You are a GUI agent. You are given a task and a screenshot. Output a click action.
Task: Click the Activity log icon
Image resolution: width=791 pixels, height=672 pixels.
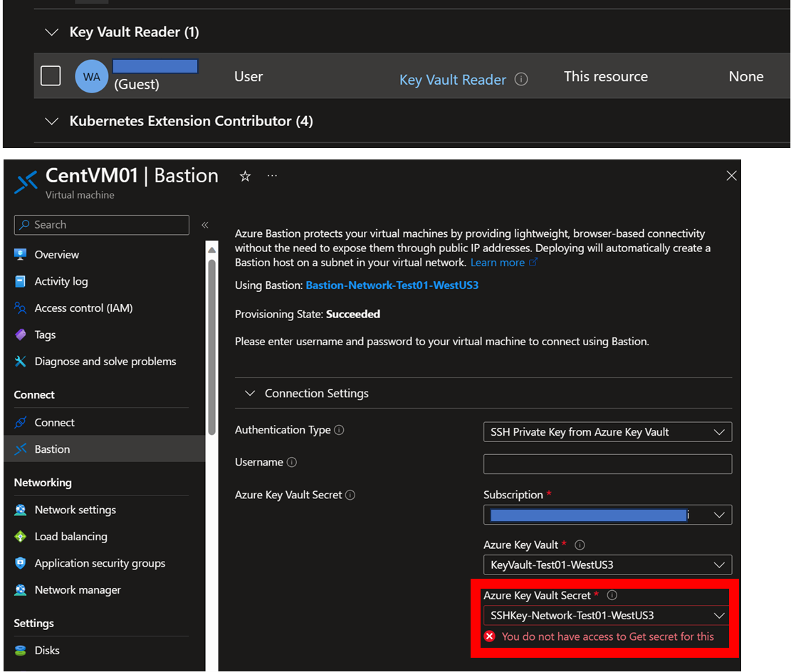point(20,281)
